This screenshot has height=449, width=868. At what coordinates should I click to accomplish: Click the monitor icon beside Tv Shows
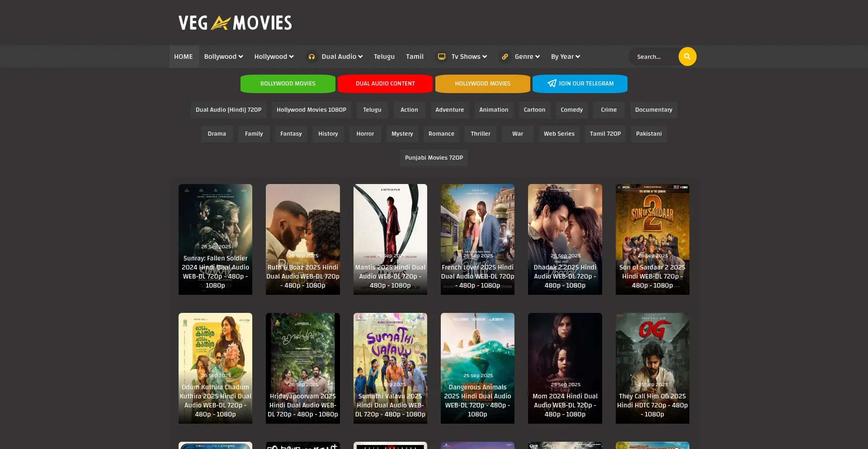click(x=442, y=57)
